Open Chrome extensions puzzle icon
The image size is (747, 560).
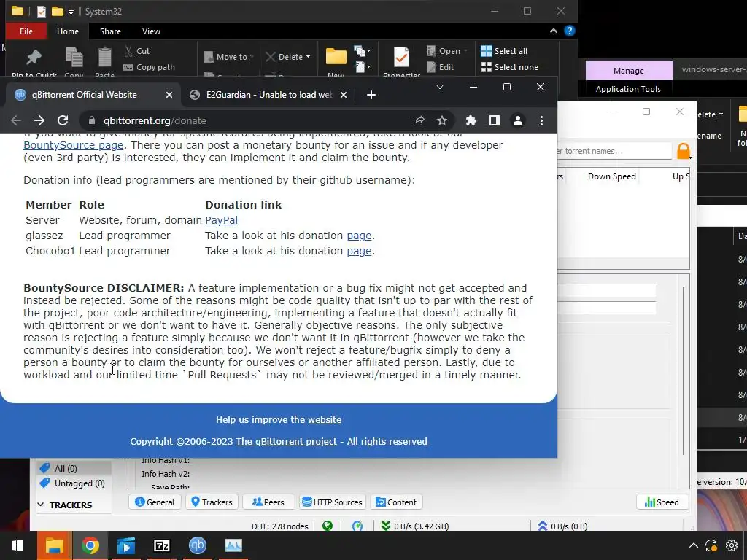[471, 120]
